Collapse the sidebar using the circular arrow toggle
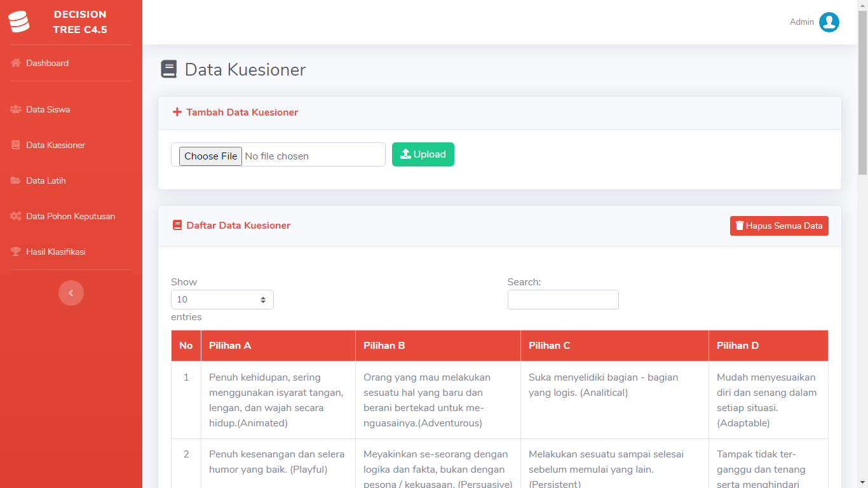The height and width of the screenshot is (488, 868). coord(71,293)
